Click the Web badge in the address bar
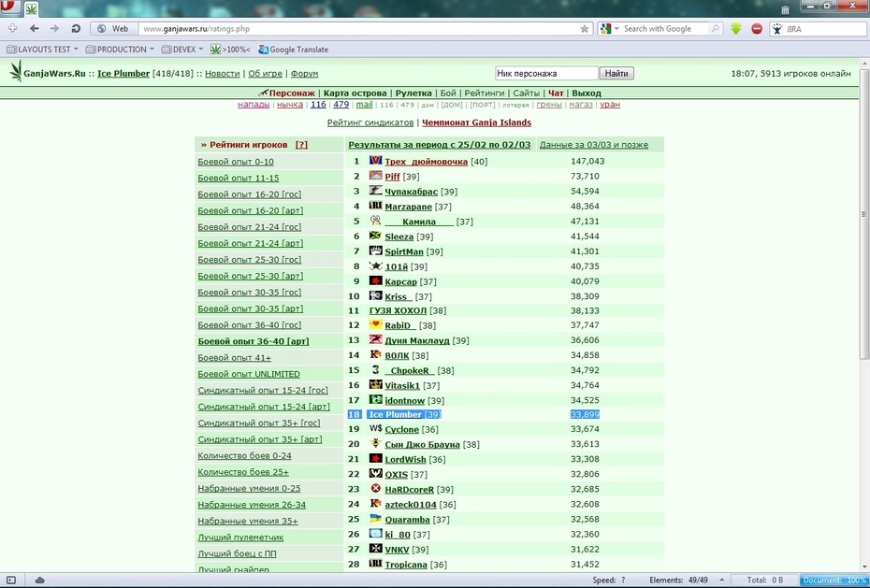Image resolution: width=870 pixels, height=588 pixels. [112, 29]
